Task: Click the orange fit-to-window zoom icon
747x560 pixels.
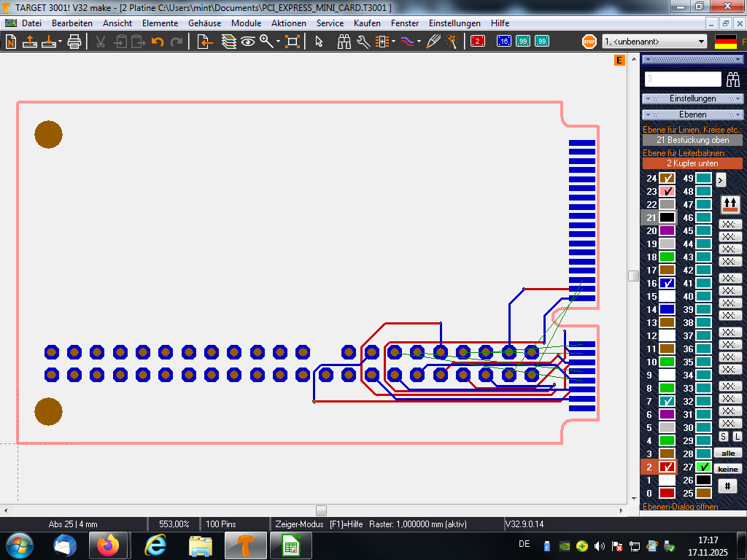Action: click(292, 42)
